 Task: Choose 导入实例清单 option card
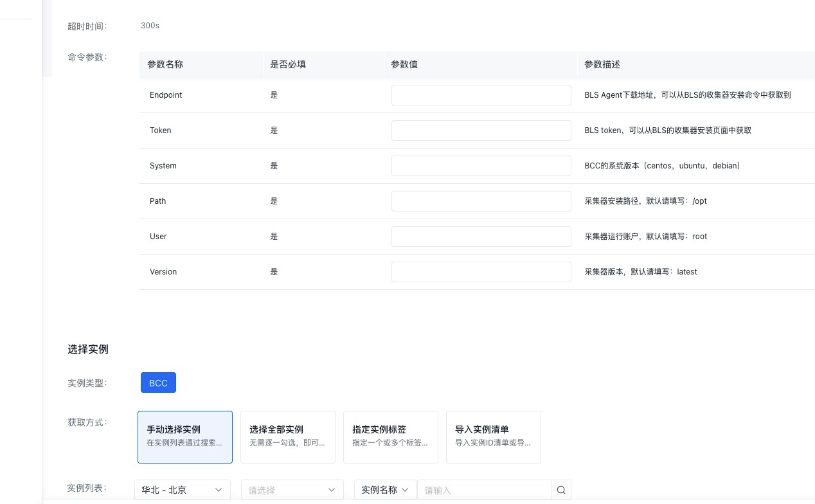point(494,437)
